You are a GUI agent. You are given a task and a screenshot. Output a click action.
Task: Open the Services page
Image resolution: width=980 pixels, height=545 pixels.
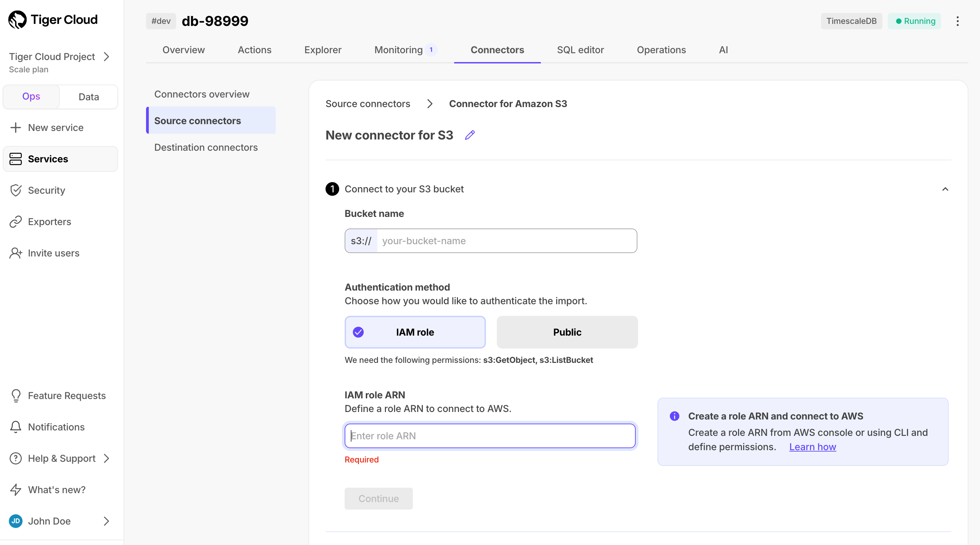[x=60, y=159]
